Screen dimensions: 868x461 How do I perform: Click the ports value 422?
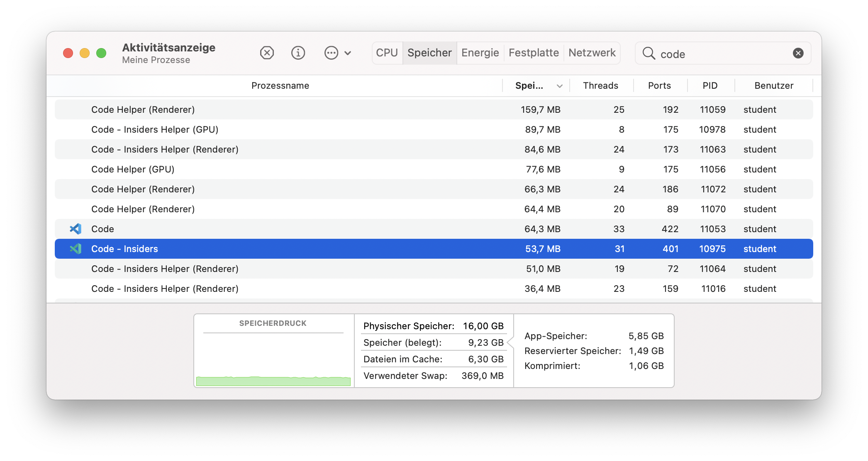[x=670, y=229]
